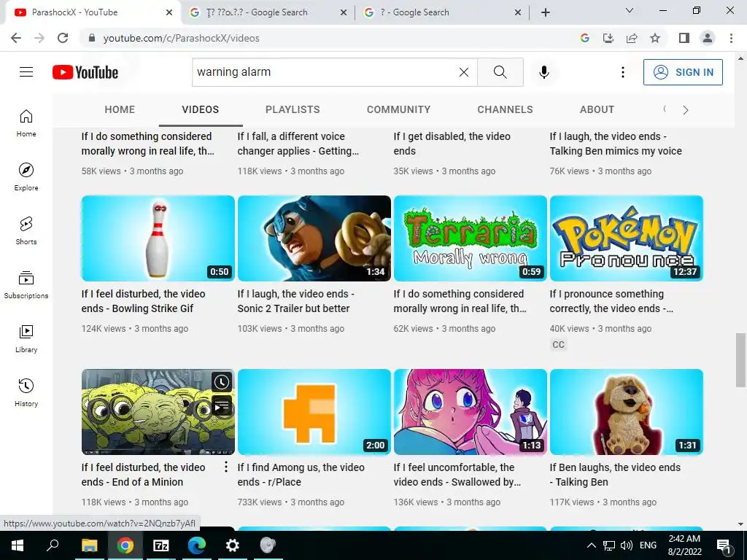747x560 pixels.
Task: Click the pink-haired anime thumbnail
Action: (x=471, y=412)
